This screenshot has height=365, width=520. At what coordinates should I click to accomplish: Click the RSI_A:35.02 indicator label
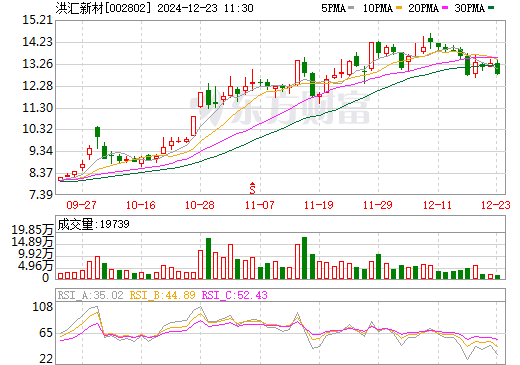[x=90, y=295]
